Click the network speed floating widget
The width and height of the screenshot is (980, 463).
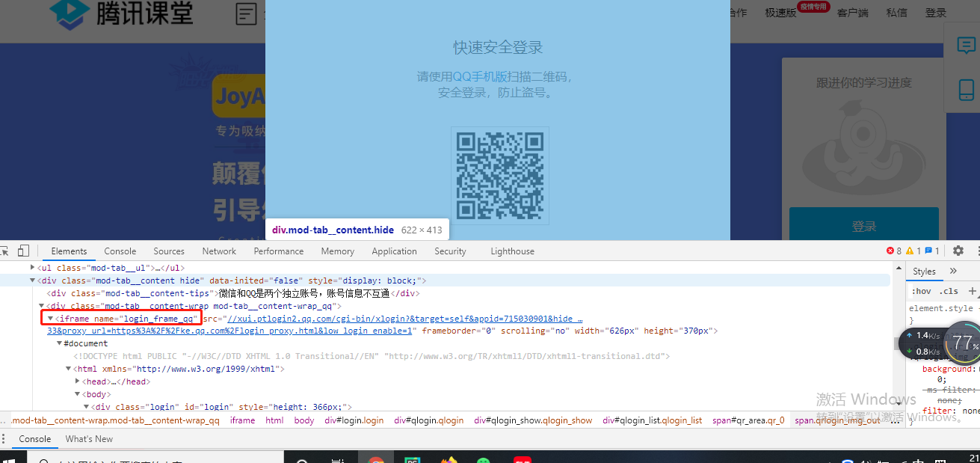938,343
